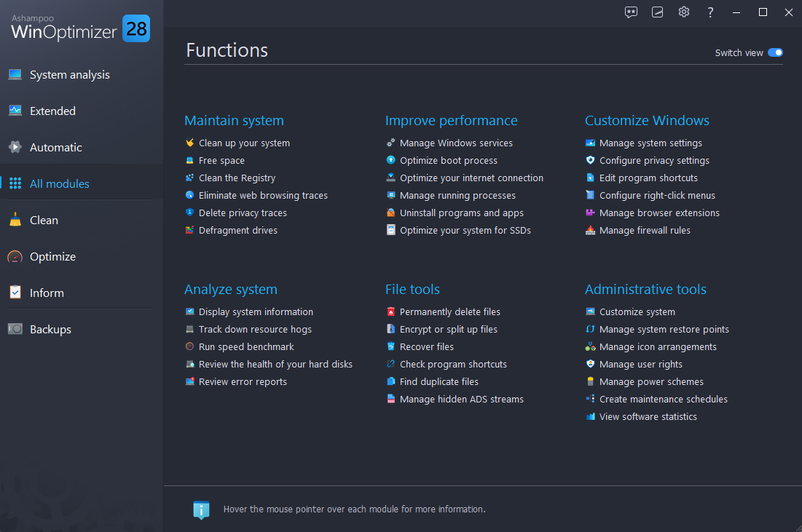Click the feedback speech bubble icon

[631, 12]
